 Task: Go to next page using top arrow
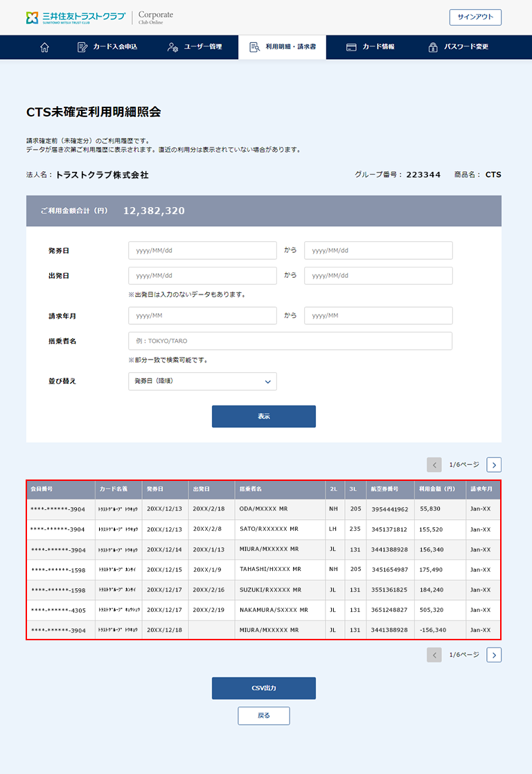pos(493,465)
